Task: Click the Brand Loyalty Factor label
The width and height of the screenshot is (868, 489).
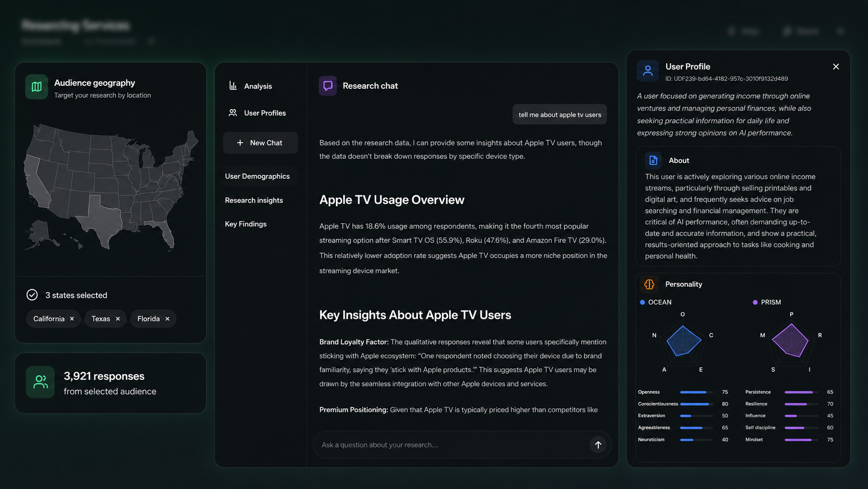Action: (354, 342)
